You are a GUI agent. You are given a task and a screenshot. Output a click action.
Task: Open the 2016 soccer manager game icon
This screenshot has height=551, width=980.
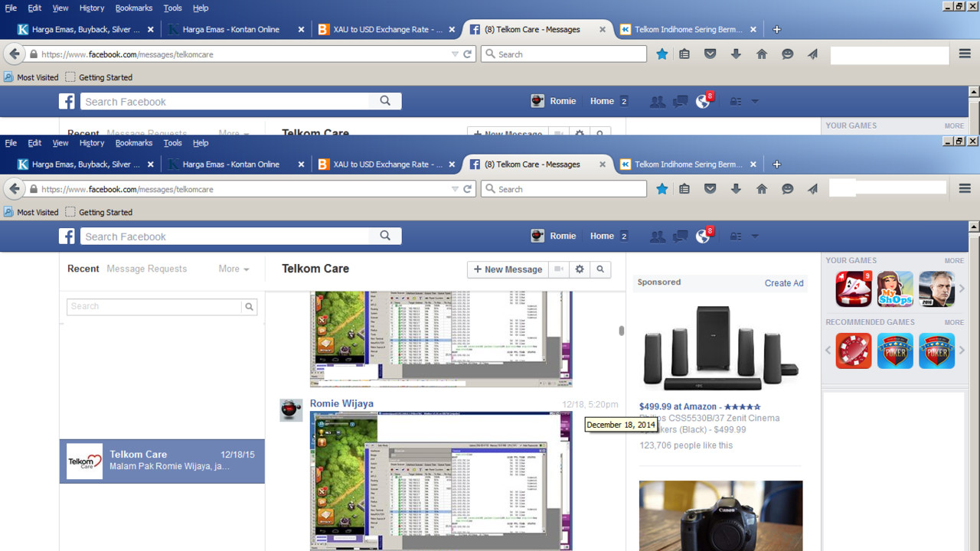pyautogui.click(x=936, y=289)
